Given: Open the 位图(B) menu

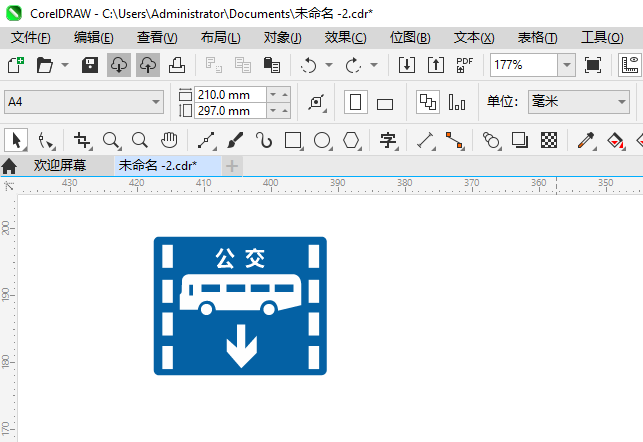Looking at the screenshot, I should click(x=410, y=38).
